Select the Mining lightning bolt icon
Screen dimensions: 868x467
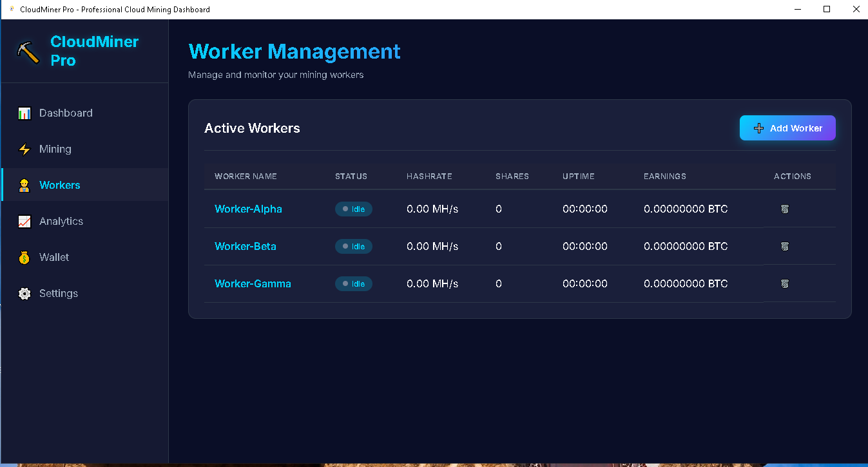click(24, 149)
